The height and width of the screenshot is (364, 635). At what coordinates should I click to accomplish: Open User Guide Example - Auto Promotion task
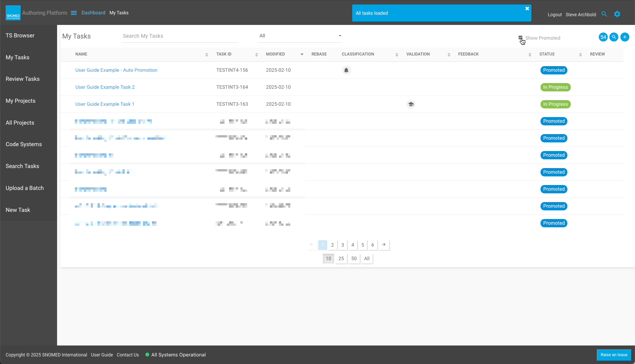click(116, 70)
